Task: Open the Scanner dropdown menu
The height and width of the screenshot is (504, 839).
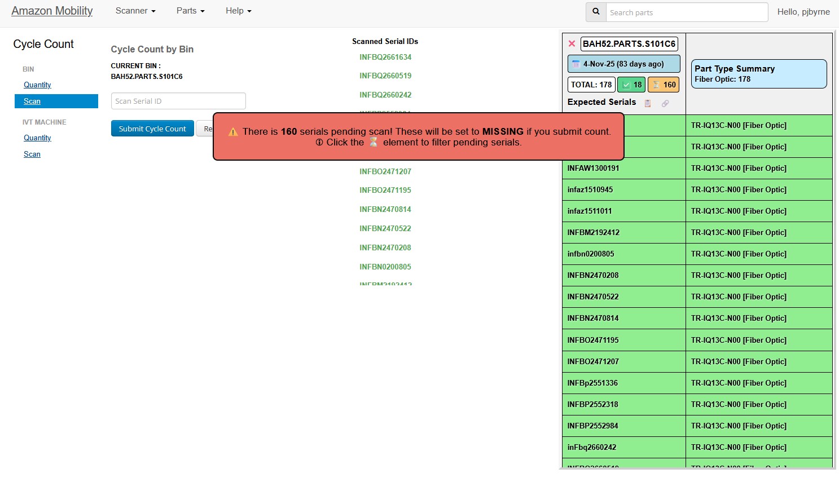Action: 134,11
